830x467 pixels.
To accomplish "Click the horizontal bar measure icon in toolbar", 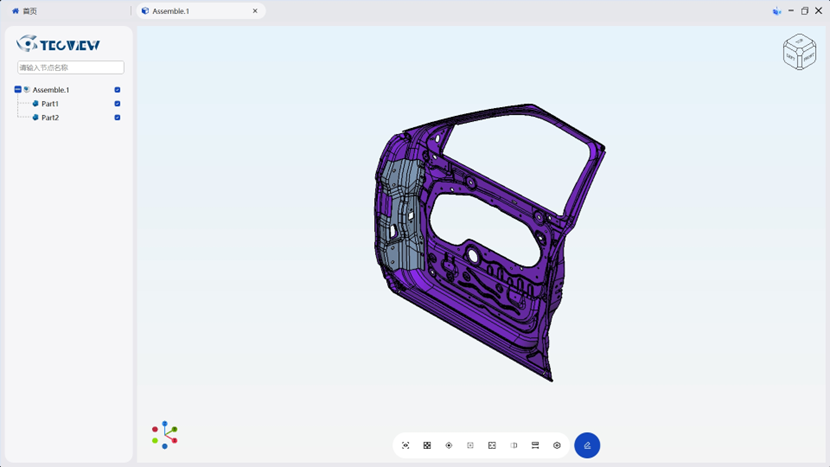I will point(535,445).
